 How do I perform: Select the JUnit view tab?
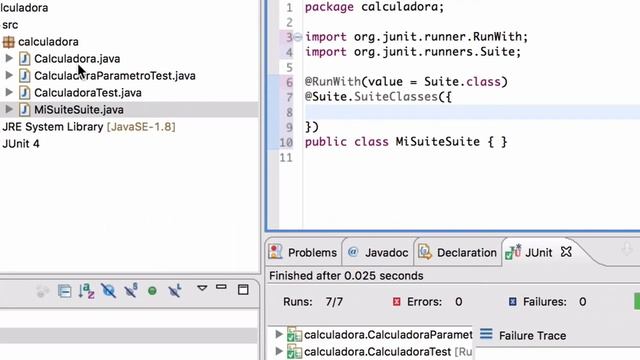tap(538, 253)
